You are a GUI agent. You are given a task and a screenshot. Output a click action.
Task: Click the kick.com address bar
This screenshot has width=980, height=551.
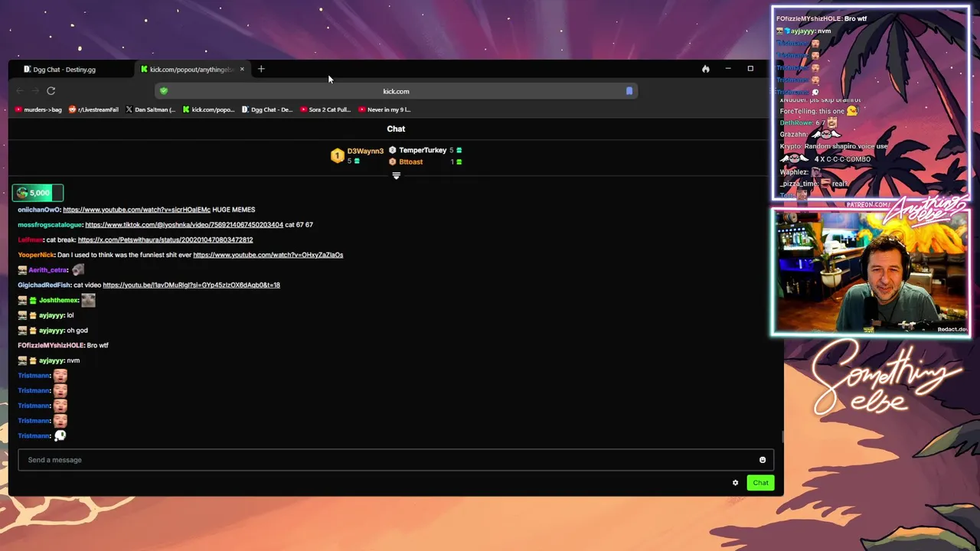click(396, 91)
